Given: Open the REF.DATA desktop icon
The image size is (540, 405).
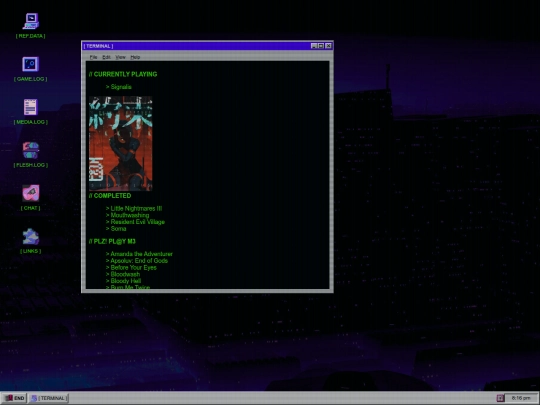Looking at the screenshot, I should tap(31, 25).
